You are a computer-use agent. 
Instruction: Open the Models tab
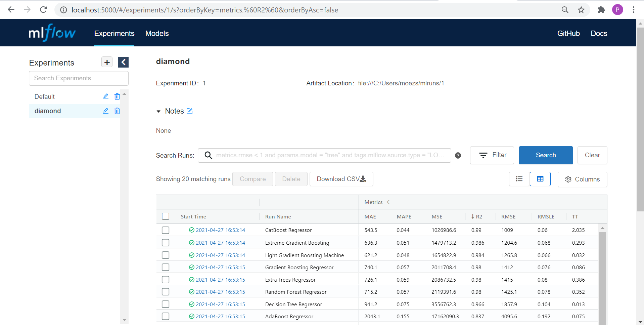[157, 33]
